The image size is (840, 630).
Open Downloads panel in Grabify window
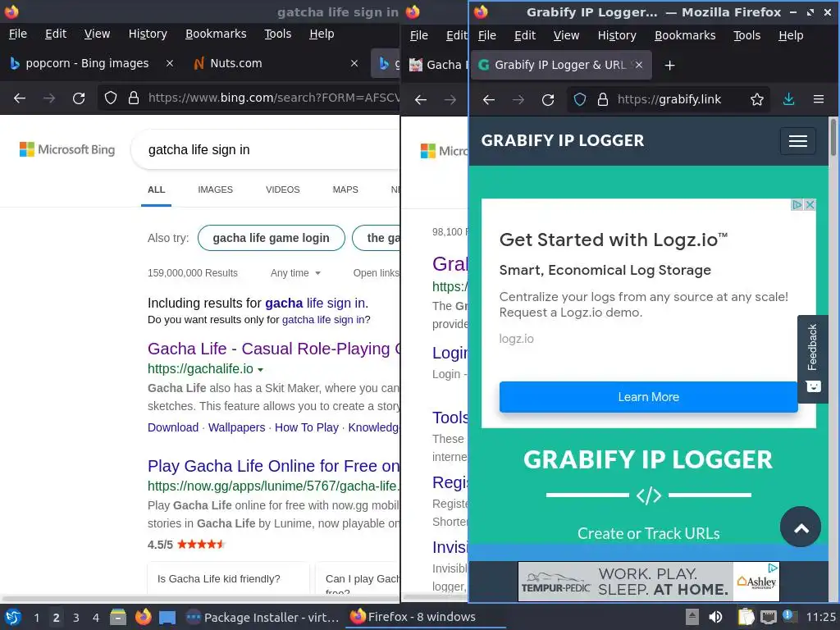click(x=788, y=99)
